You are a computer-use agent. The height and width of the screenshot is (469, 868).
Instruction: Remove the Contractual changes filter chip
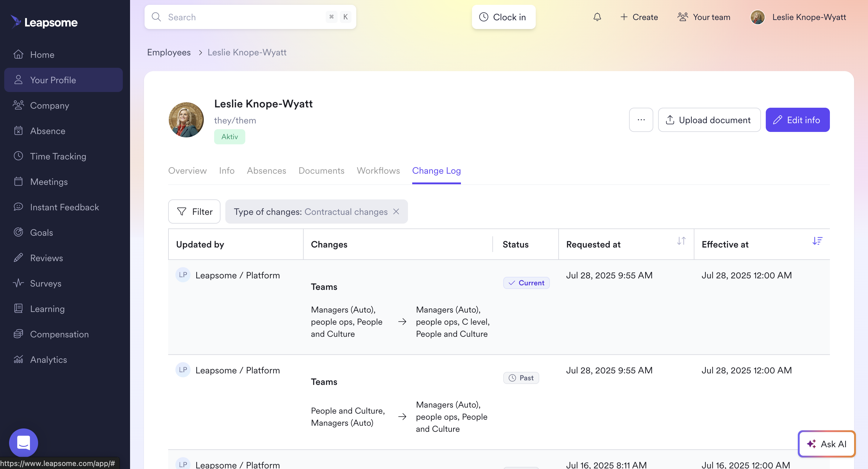396,212
